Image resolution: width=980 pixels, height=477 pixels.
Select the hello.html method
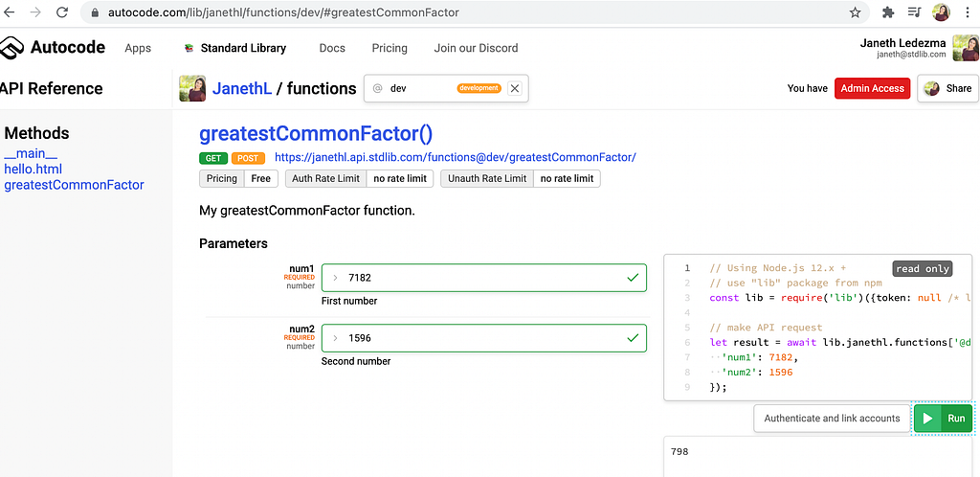tap(33, 170)
